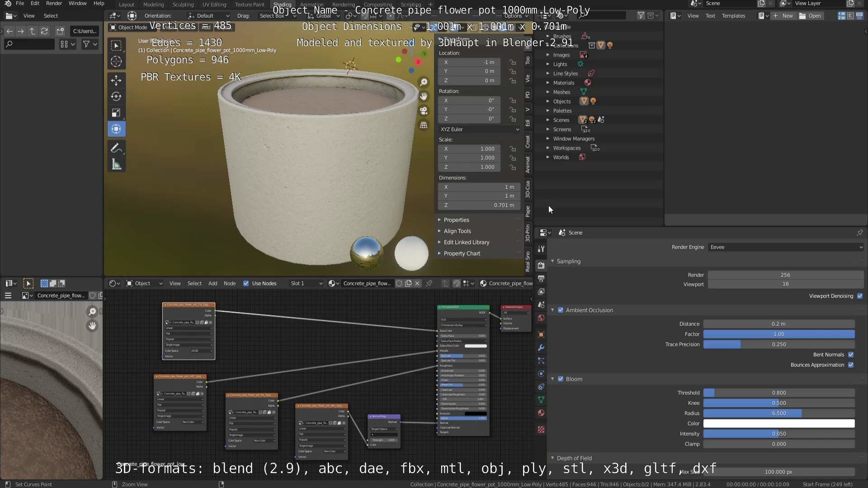Select the Scale tool
Viewport: 868px width, 488px height.
[116, 113]
